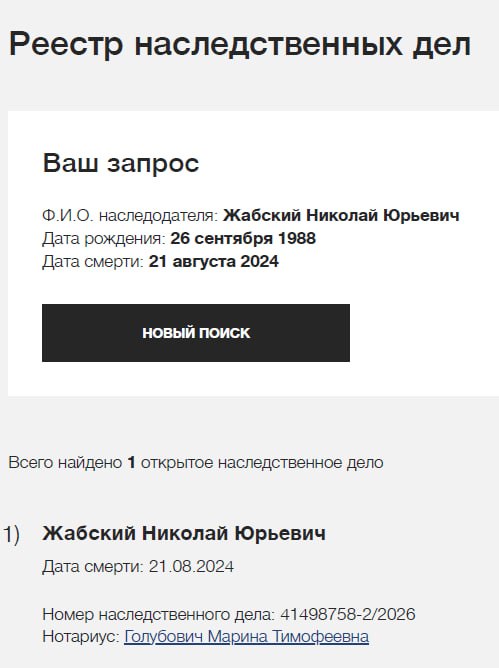Click the Номер наследственного дела label

point(159,614)
